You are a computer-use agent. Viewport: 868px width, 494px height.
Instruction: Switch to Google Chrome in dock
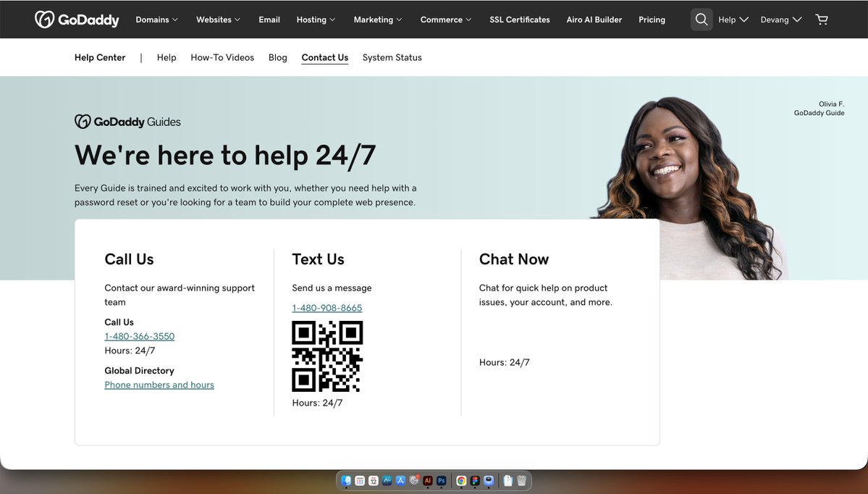(461, 481)
